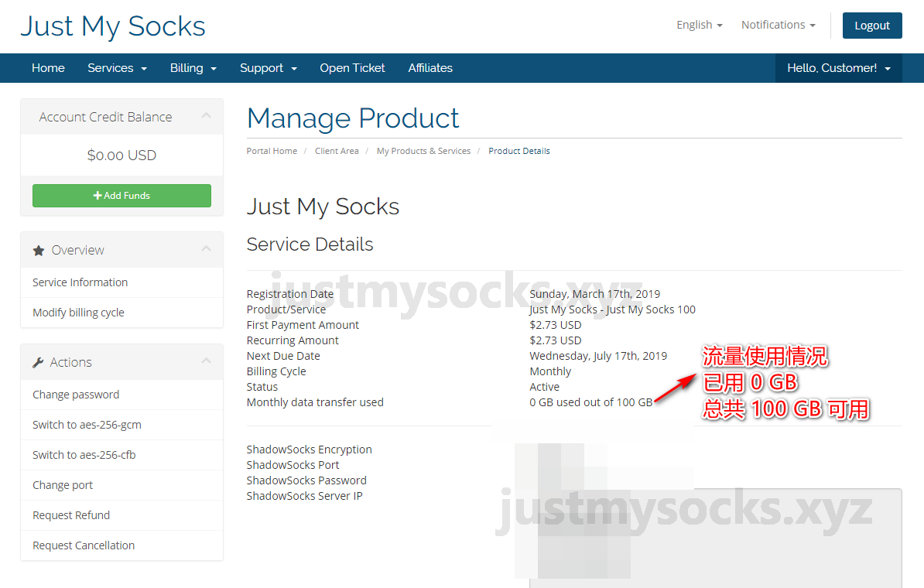924x588 pixels.
Task: Click the Recurring Amount label
Action: (293, 340)
